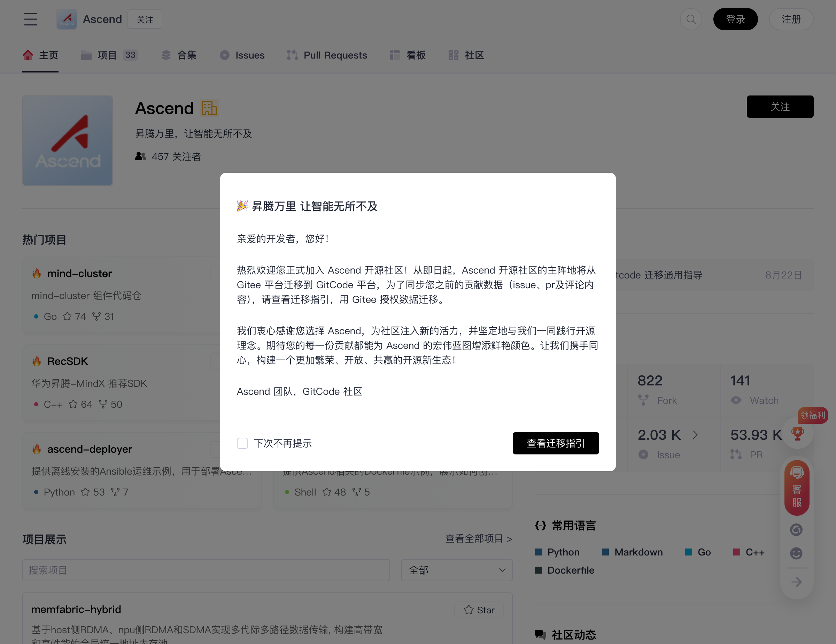836x644 pixels.
Task: Click the organization building icon beside Ascend
Action: [209, 108]
